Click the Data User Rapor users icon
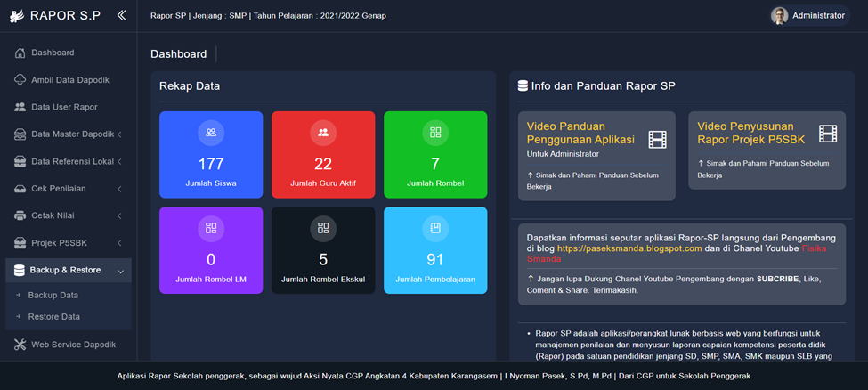 [x=20, y=107]
